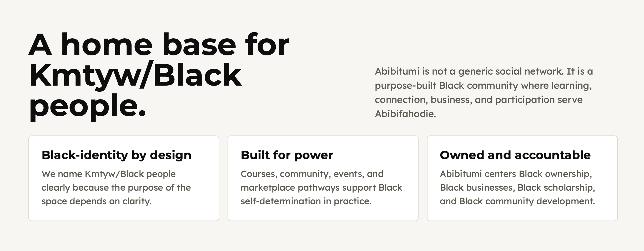Click 'clearly because the purpose of the' line

(x=116, y=188)
